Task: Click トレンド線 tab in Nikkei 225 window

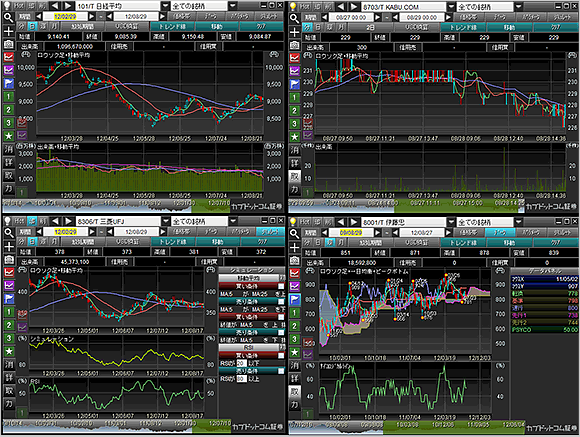Action: [172, 27]
